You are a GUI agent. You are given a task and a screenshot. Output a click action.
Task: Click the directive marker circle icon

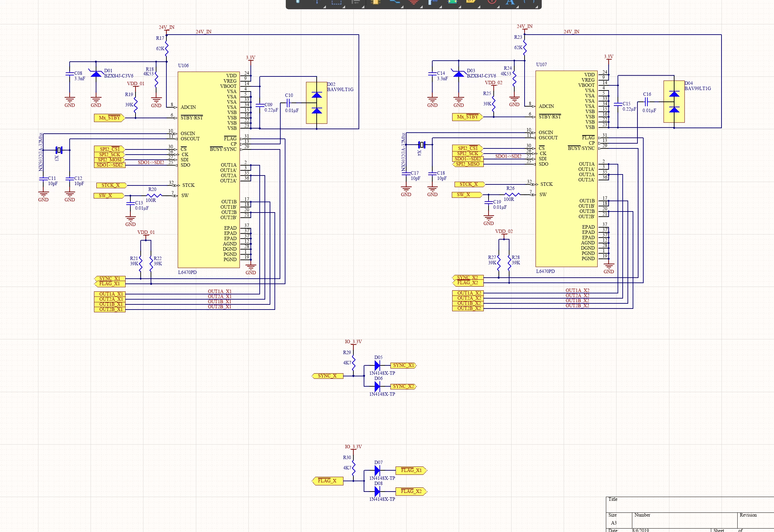(x=492, y=2)
